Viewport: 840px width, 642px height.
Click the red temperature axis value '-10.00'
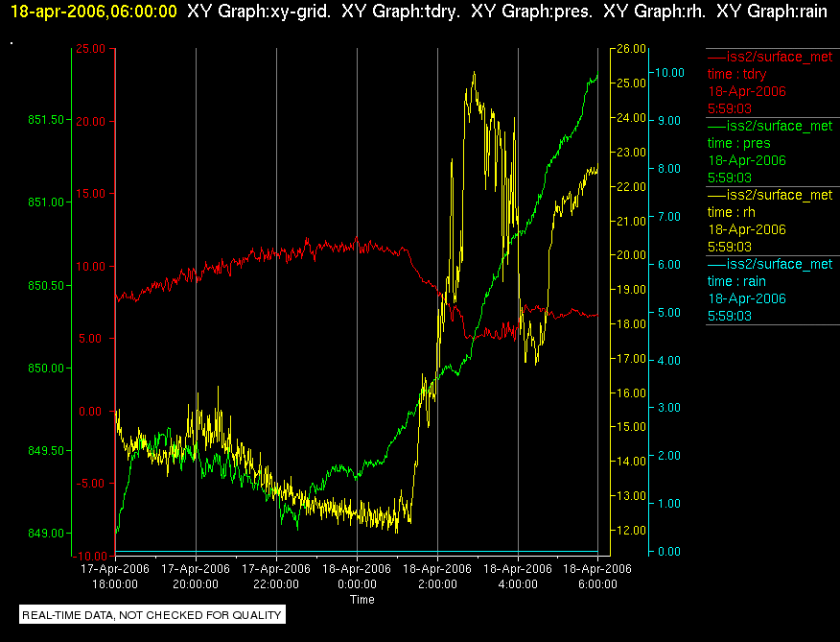click(88, 556)
